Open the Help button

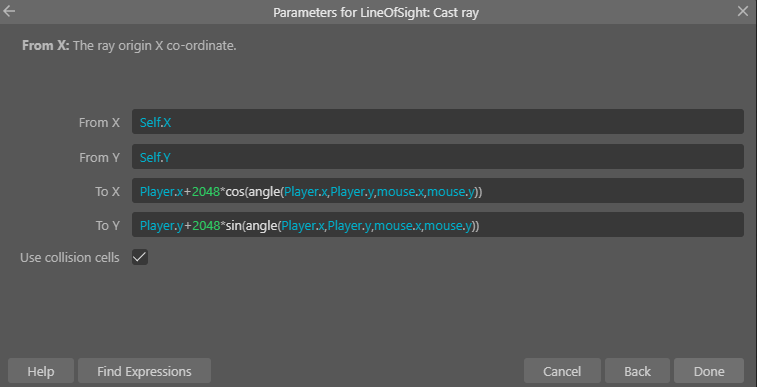41,371
